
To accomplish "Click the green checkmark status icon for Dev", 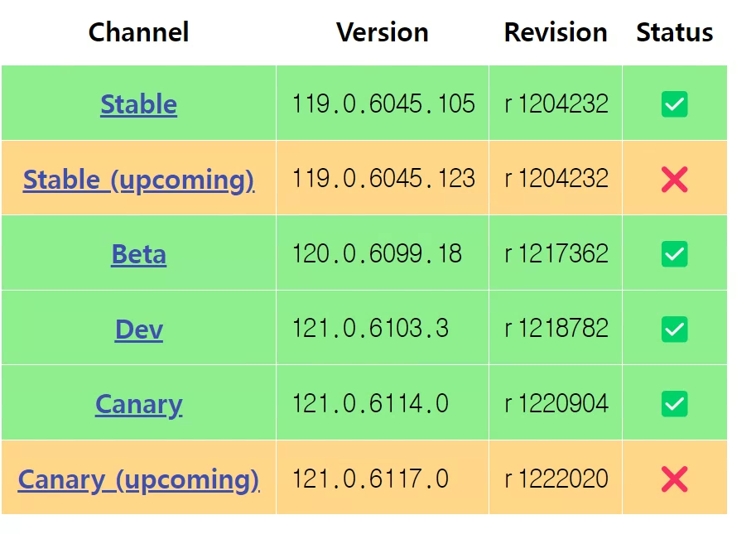I will pyautogui.click(x=675, y=330).
